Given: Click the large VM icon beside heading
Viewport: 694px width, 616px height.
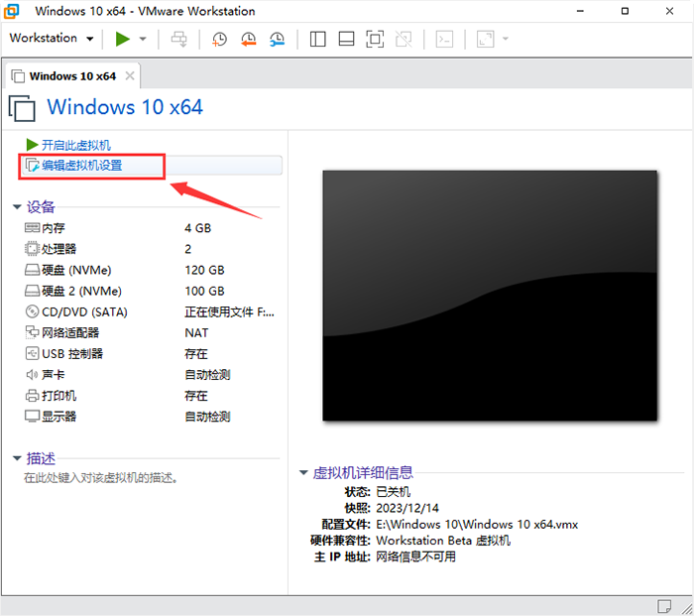Looking at the screenshot, I should pos(22,107).
